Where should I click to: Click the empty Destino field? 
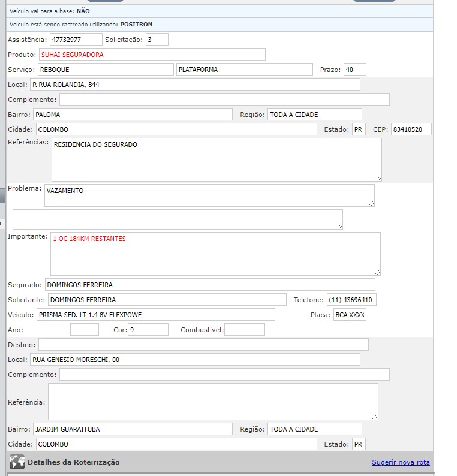point(203,345)
